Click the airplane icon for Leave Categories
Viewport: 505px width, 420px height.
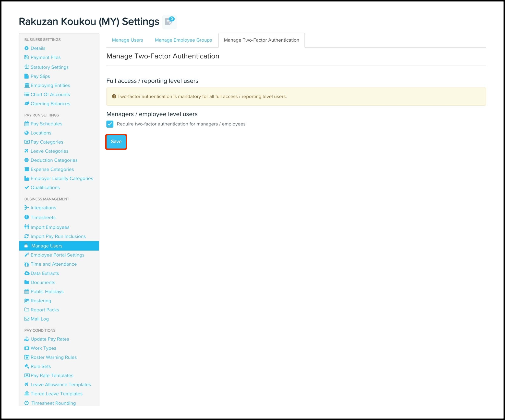(x=26, y=151)
